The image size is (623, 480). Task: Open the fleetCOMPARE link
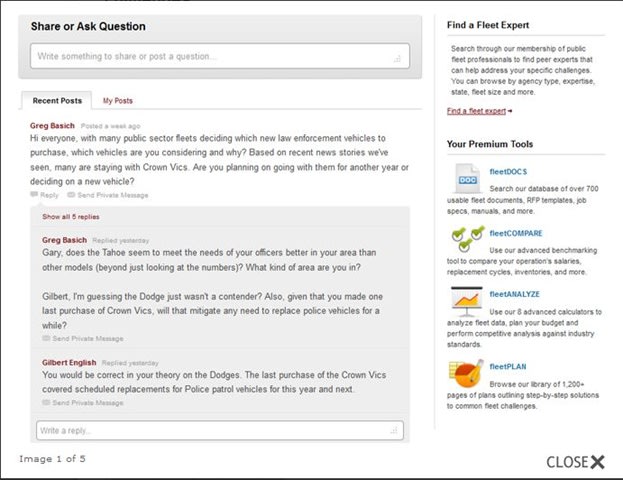516,233
